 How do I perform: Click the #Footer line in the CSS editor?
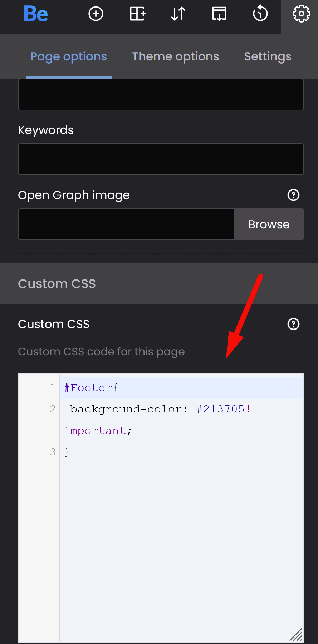coord(91,388)
